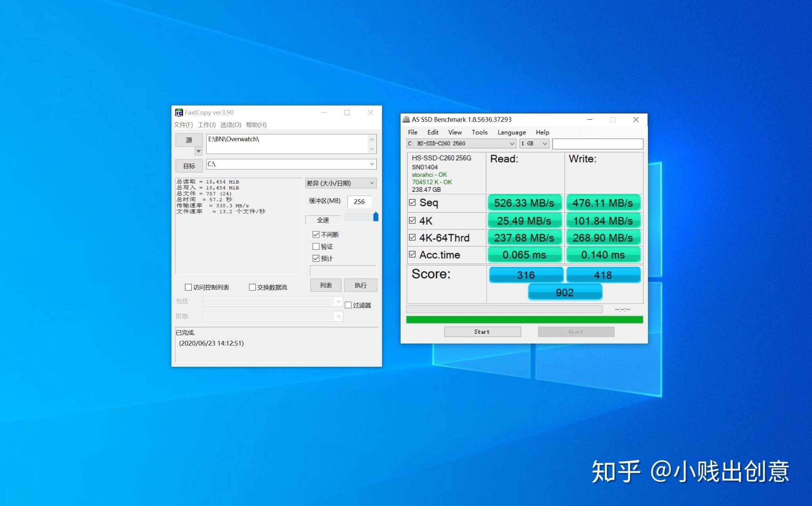The image size is (812, 506).
Task: Click the FastCopy app icon in title bar
Action: [179, 113]
